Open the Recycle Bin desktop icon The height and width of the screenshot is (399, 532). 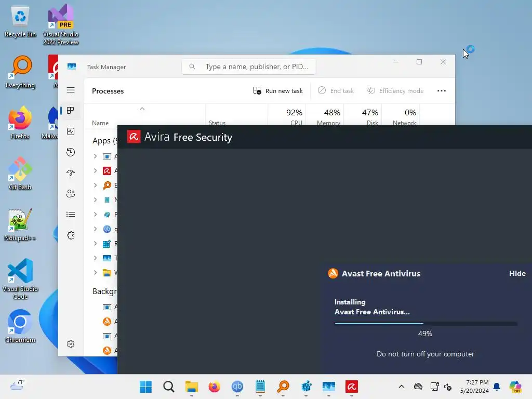(20, 22)
